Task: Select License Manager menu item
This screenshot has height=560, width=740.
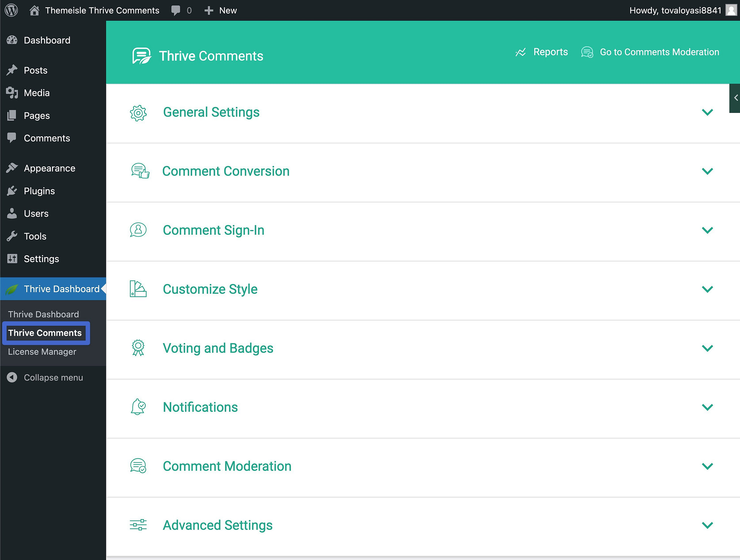Action: tap(42, 351)
